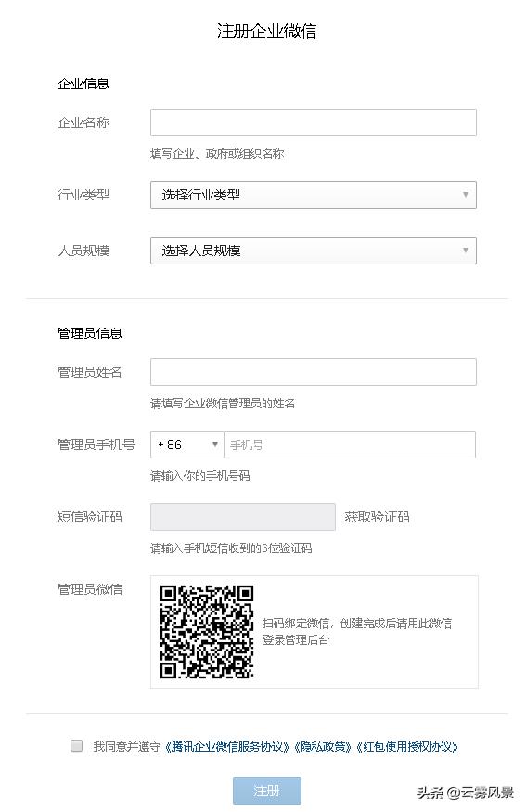This screenshot has height=812, width=526.
Task: Click the 企业名称 input field
Action: (314, 122)
